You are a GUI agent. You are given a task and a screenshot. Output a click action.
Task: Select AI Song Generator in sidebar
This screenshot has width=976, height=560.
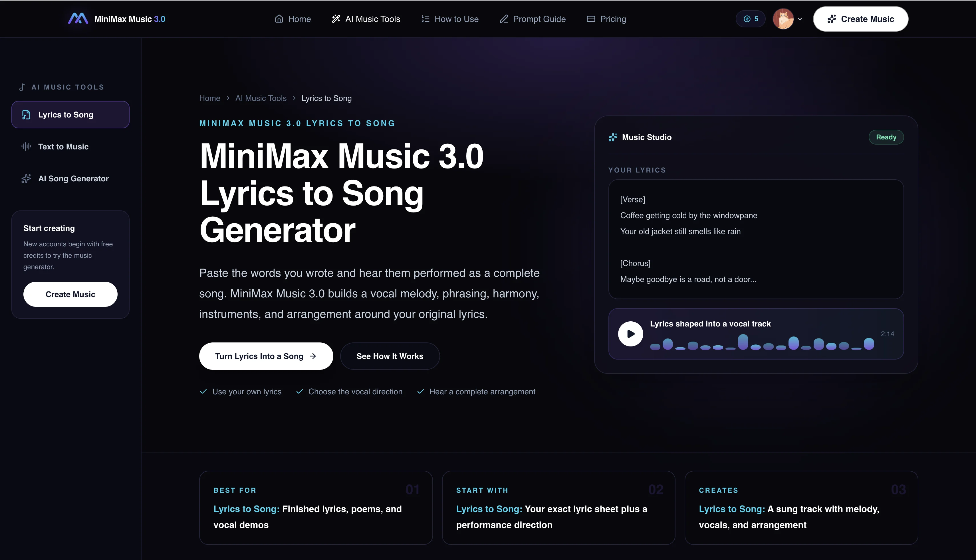coord(70,178)
